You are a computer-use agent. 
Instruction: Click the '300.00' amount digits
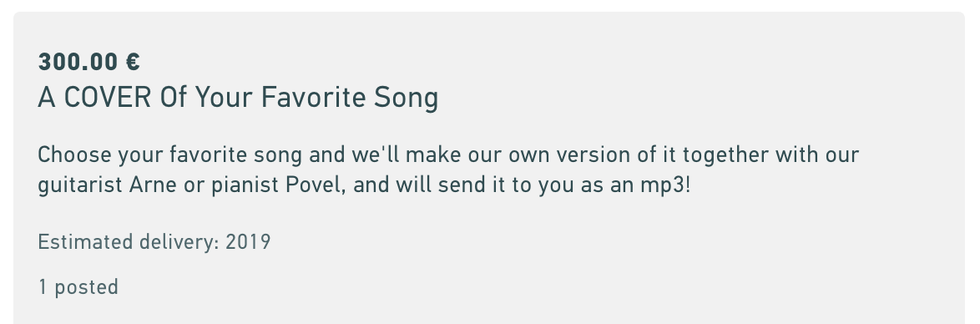coord(78,62)
